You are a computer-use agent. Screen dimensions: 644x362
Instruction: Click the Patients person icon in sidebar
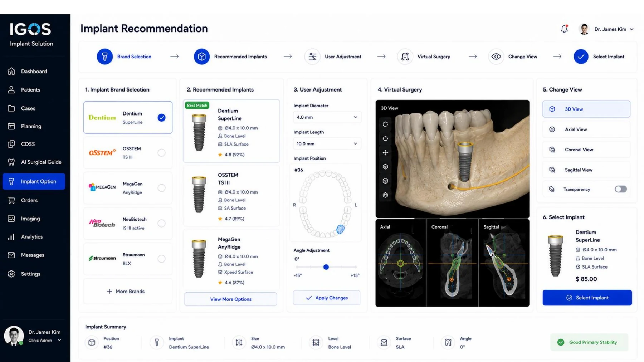11,90
